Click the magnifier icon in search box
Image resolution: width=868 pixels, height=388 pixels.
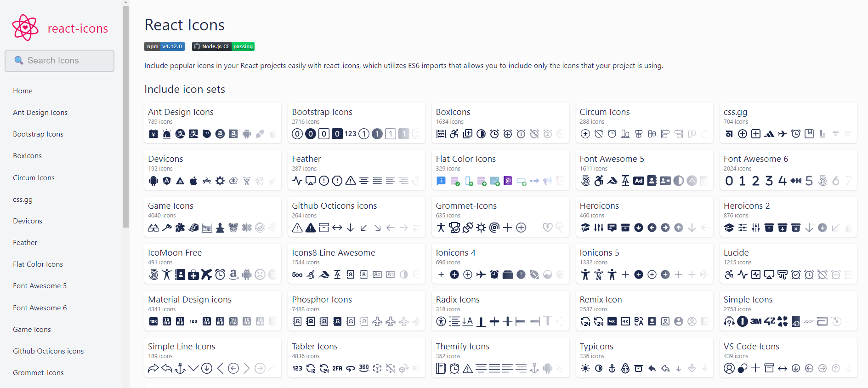(19, 60)
